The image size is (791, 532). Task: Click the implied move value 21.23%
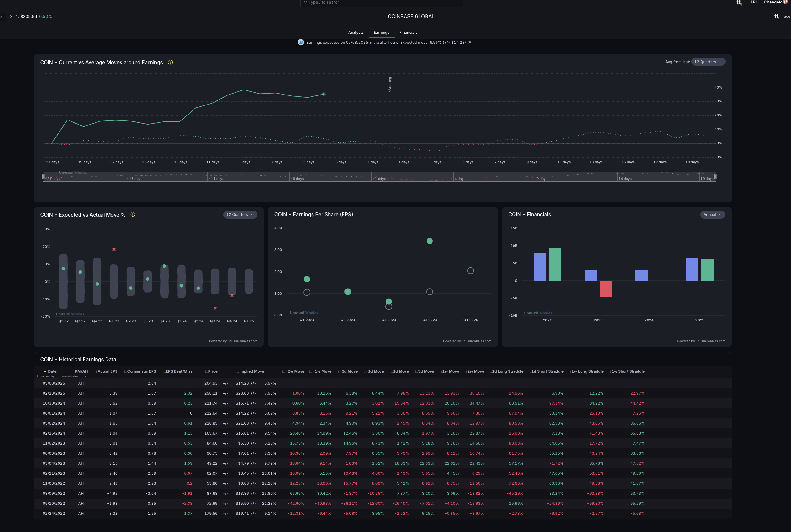[269, 504]
